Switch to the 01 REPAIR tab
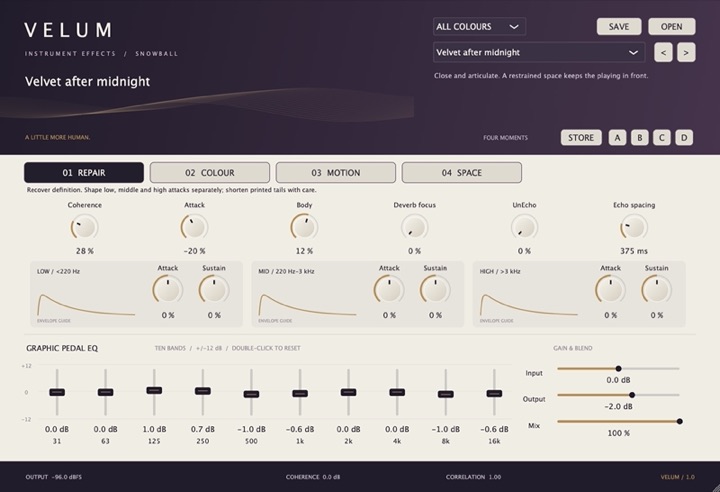 point(84,173)
